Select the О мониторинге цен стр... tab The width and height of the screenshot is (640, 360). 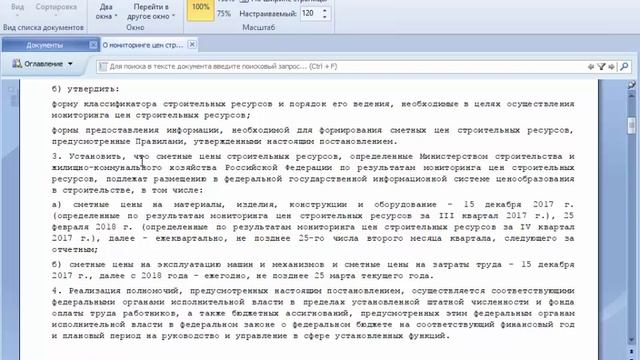142,45
